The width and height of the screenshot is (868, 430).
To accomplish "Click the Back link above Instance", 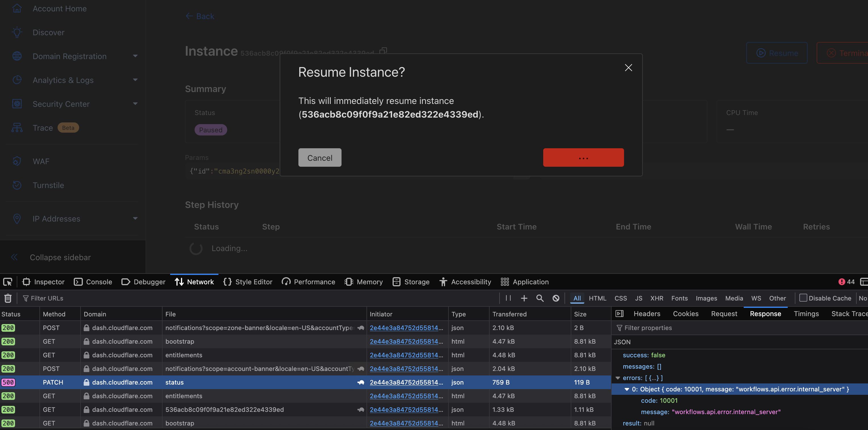I will point(200,16).
